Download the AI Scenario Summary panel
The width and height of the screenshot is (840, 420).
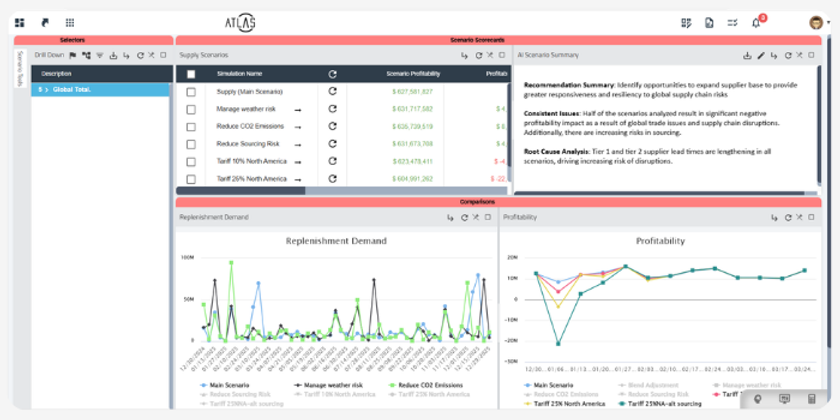pos(747,55)
